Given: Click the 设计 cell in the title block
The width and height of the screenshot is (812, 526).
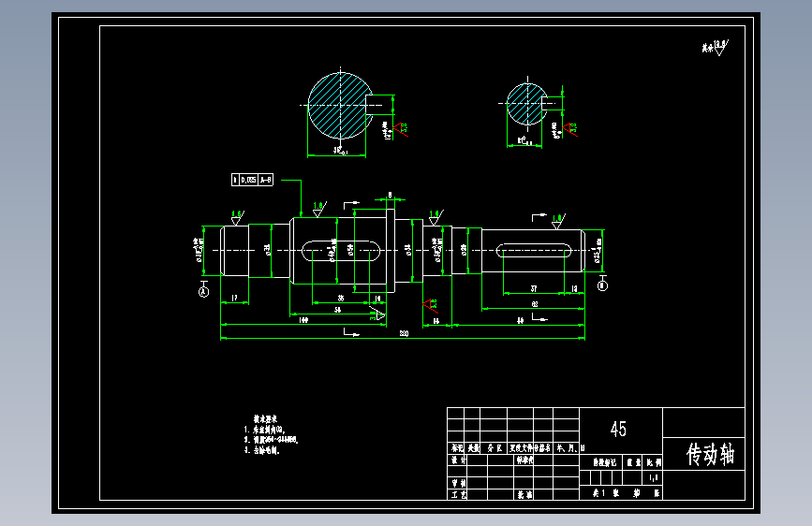Looking at the screenshot, I should tap(458, 460).
